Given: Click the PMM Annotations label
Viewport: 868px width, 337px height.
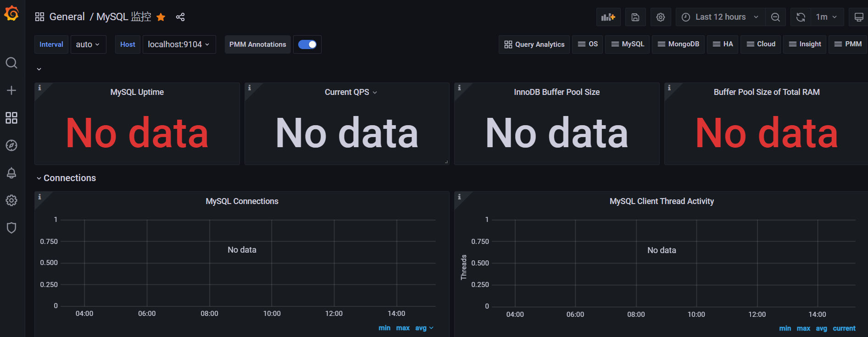Looking at the screenshot, I should [258, 44].
